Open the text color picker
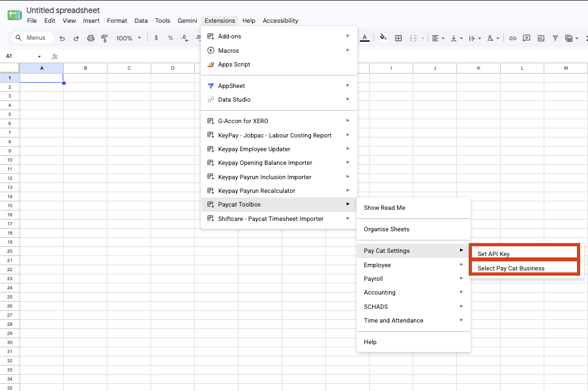588x391 pixels. tap(364, 38)
